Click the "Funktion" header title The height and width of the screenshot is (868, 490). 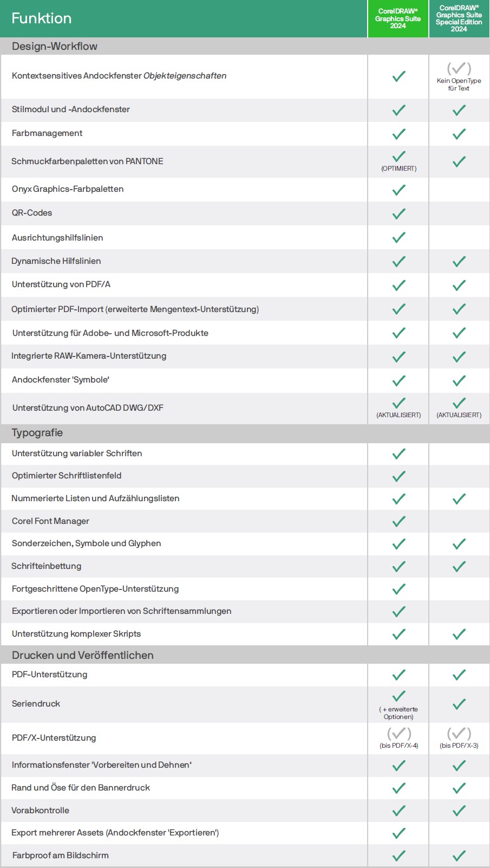pos(42,18)
